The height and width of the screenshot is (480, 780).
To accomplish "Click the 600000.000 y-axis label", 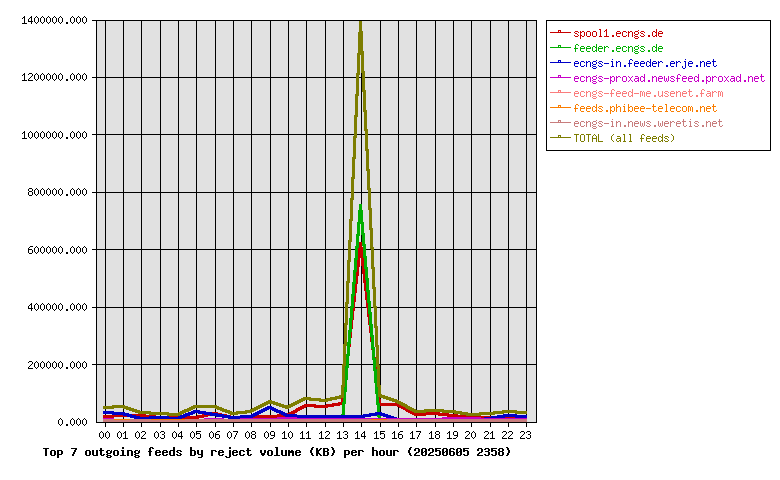I will pyautogui.click(x=57, y=250).
